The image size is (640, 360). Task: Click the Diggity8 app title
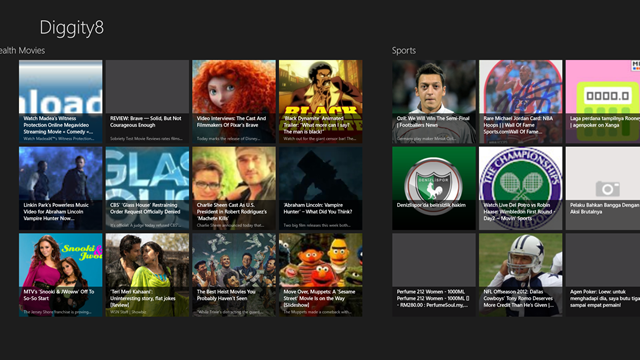tap(72, 28)
